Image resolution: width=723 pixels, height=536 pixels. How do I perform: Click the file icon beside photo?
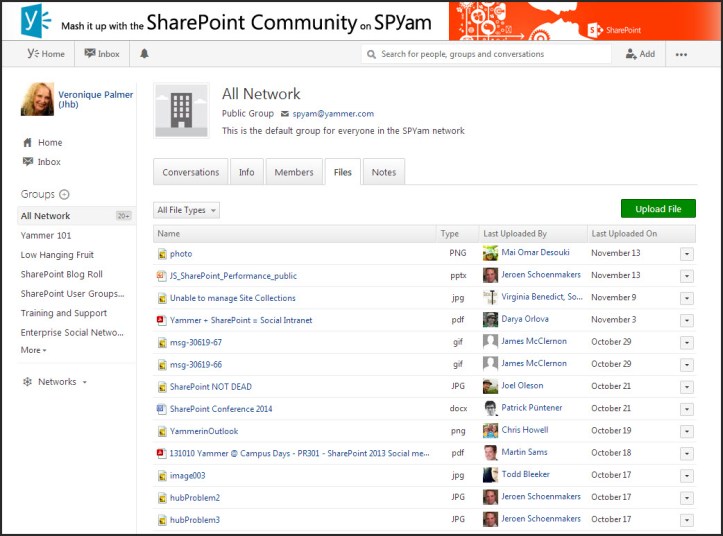[x=162, y=254]
